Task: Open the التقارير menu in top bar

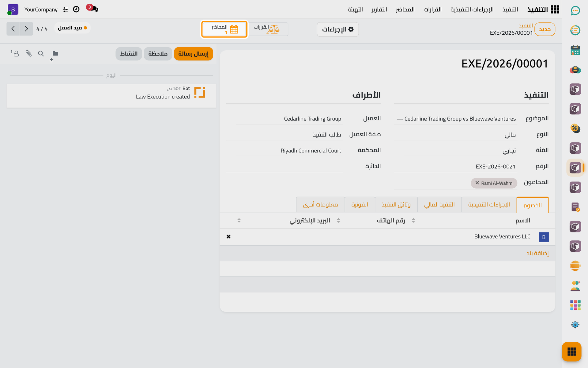Action: (379, 10)
